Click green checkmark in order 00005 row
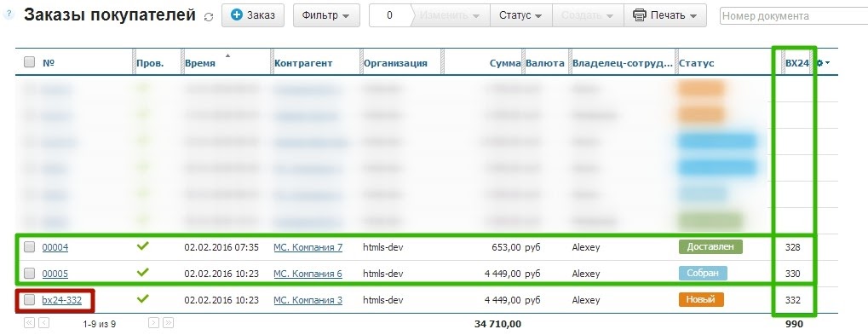The height and width of the screenshot is (335, 868). 143,273
